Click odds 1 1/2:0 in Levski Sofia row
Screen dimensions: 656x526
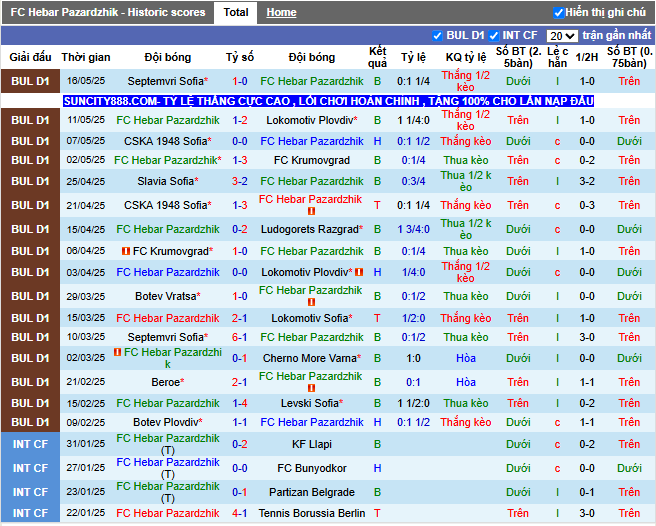413,403
